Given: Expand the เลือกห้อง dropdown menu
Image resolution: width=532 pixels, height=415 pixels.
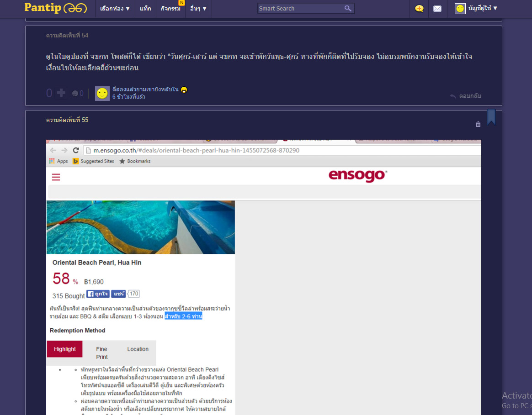Looking at the screenshot, I should tap(115, 9).
